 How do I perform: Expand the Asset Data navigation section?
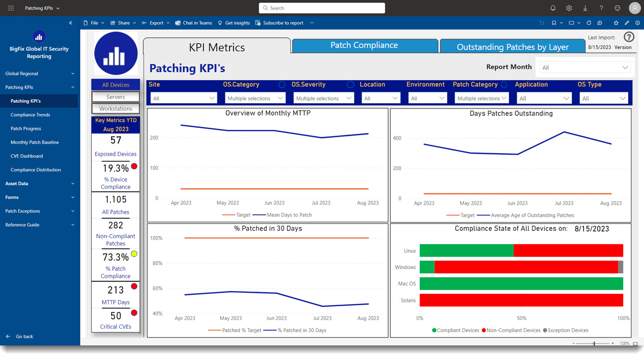point(39,184)
